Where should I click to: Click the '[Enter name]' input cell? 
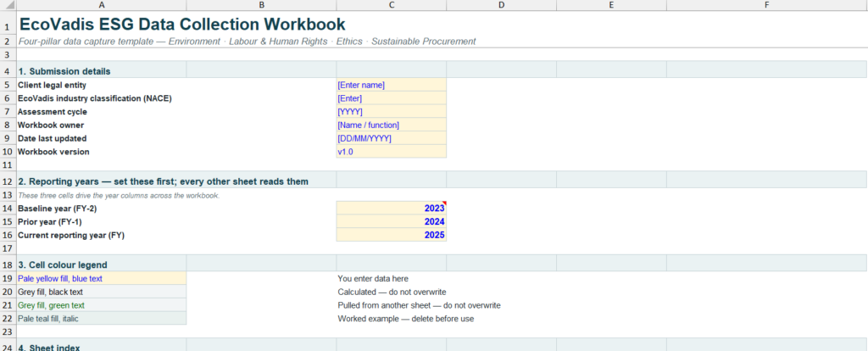pos(391,86)
